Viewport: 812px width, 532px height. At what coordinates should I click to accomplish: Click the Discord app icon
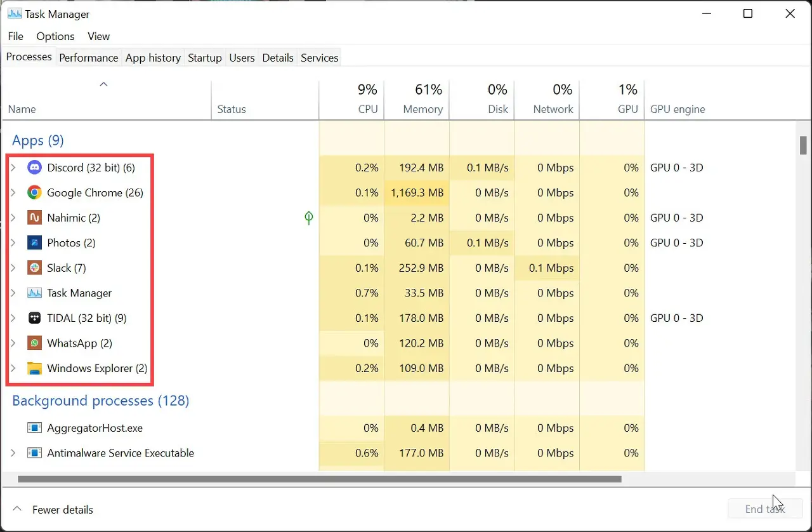coord(34,168)
